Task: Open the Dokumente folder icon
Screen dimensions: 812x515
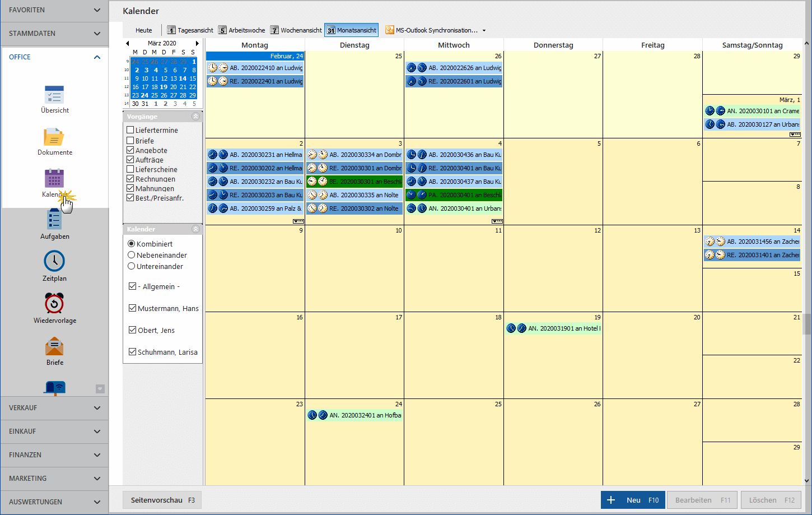Action: pyautogui.click(x=54, y=137)
